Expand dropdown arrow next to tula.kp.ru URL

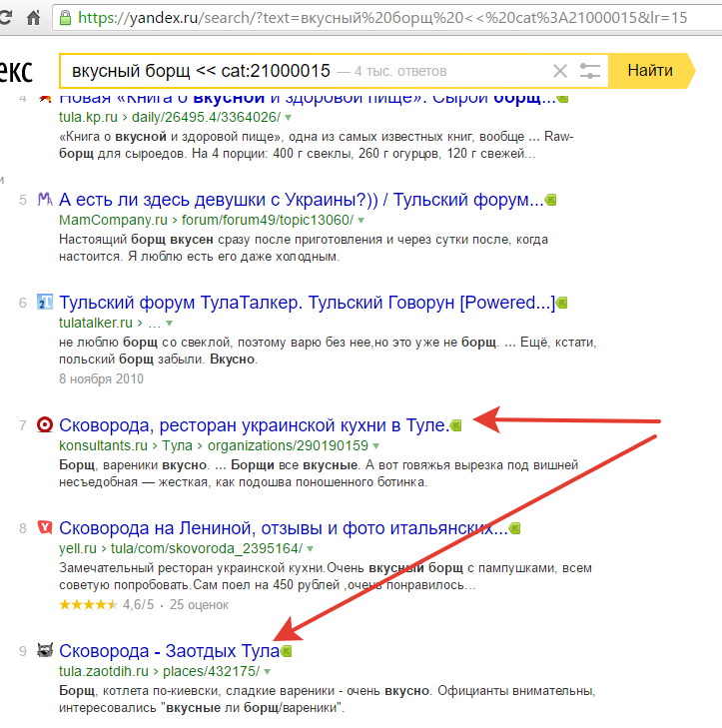[289, 118]
